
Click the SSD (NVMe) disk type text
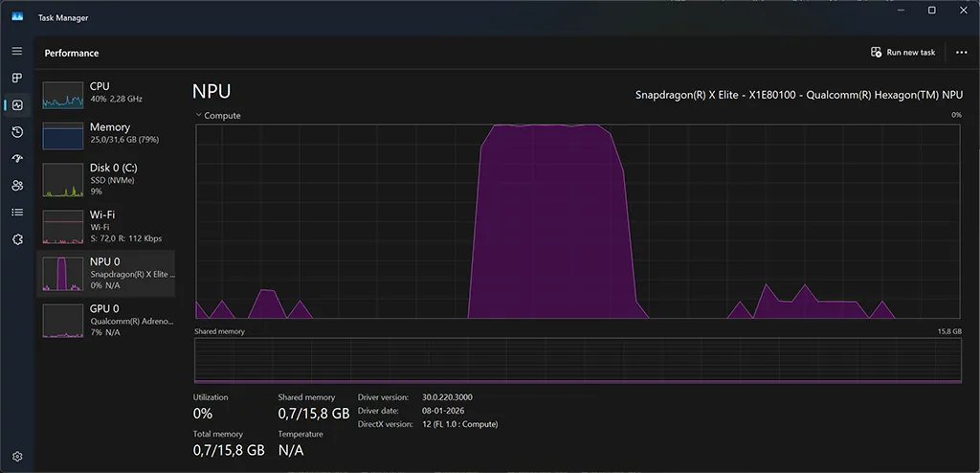tap(113, 180)
